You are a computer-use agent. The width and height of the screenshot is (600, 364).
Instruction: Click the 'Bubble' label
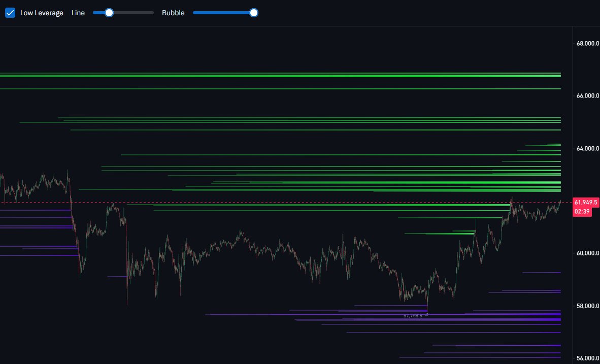coord(173,13)
